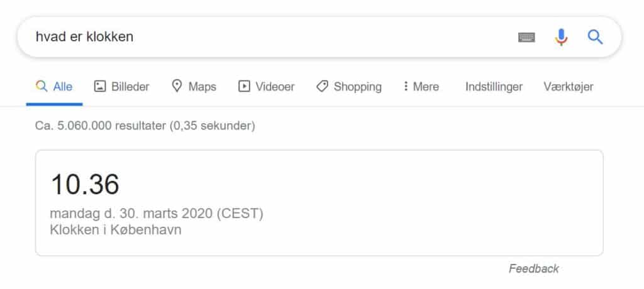Expand the three-dot Mere menu
Image resolution: width=644 pixels, height=289 pixels.
(421, 87)
